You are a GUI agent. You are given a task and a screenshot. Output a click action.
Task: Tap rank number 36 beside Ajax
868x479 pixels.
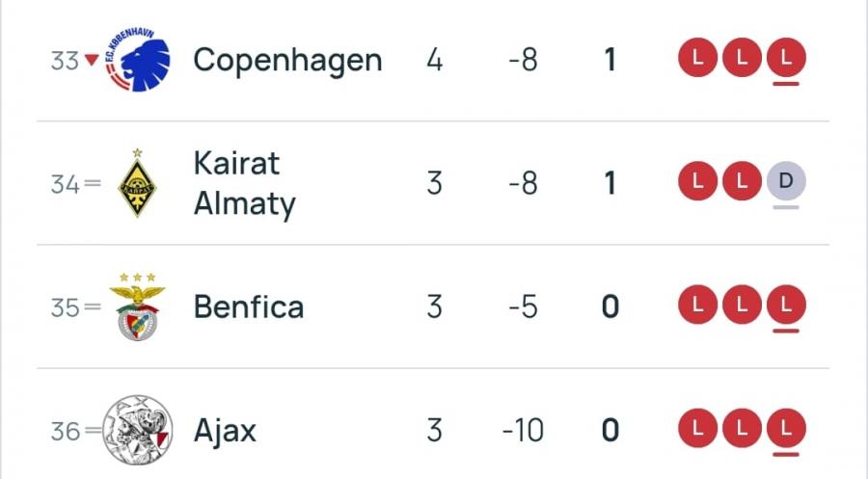pyautogui.click(x=66, y=430)
